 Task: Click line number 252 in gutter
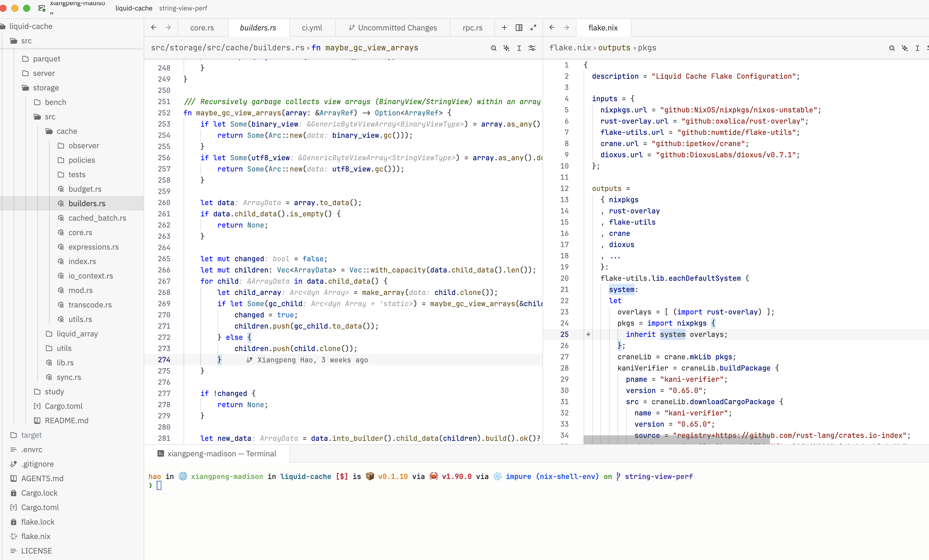(x=164, y=113)
